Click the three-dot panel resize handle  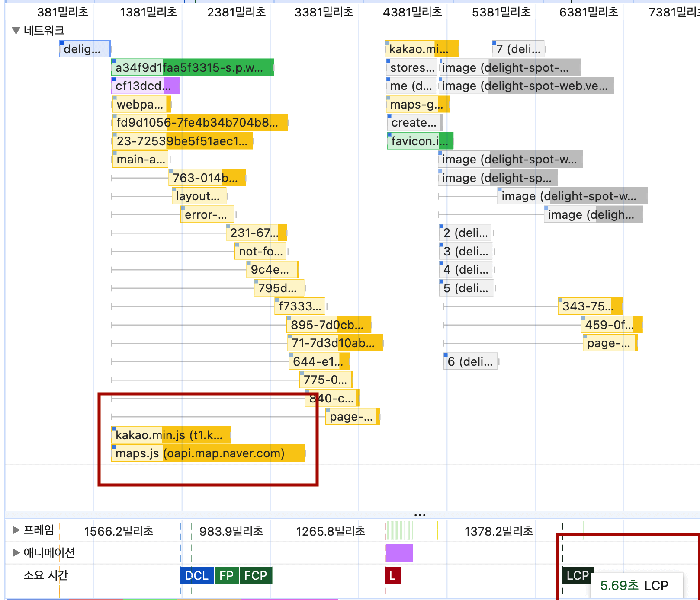[x=420, y=515]
